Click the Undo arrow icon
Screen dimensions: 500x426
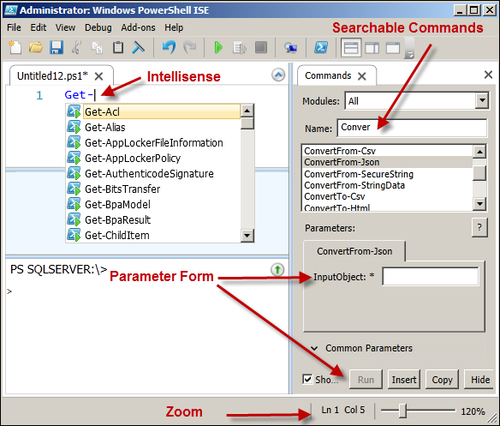169,47
